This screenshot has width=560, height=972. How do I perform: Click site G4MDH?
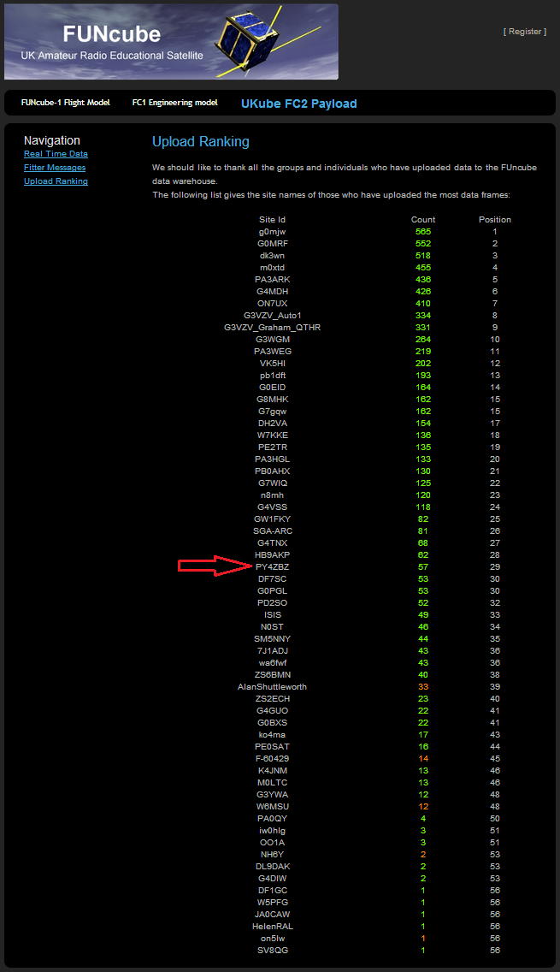(273, 292)
